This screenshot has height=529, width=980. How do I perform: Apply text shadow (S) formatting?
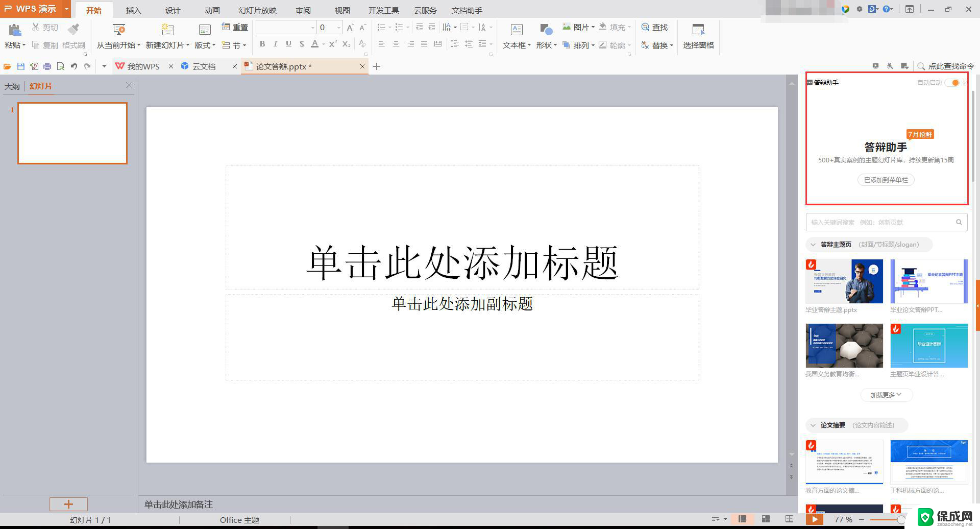pos(302,44)
